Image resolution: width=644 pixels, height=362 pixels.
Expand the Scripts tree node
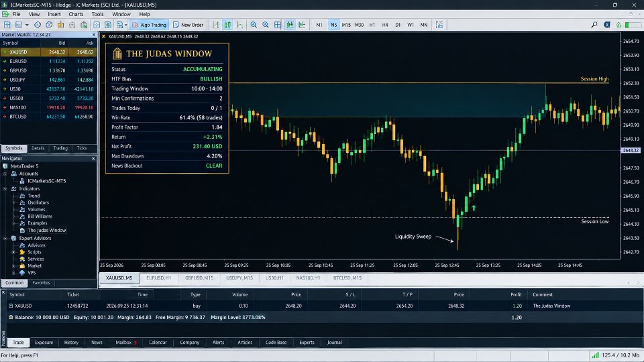[13, 252]
